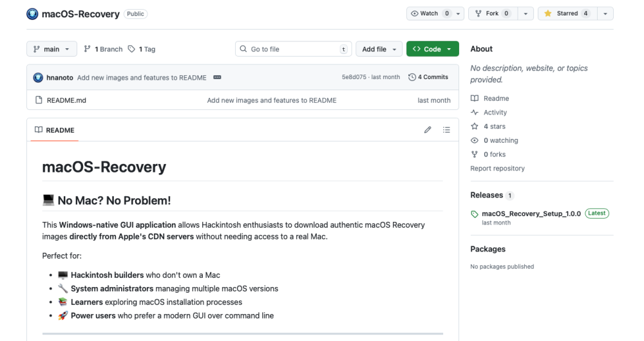Viewport: 644px width, 341px height.
Task: Open the hnanoto user profile link
Action: pyautogui.click(x=59, y=78)
